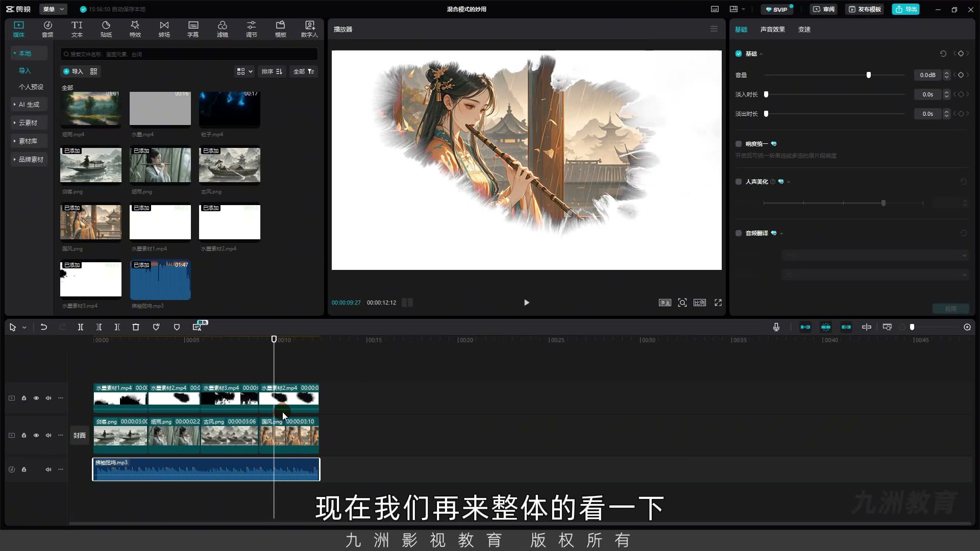
Task: Select 个人预设 in sidebar
Action: (x=31, y=87)
